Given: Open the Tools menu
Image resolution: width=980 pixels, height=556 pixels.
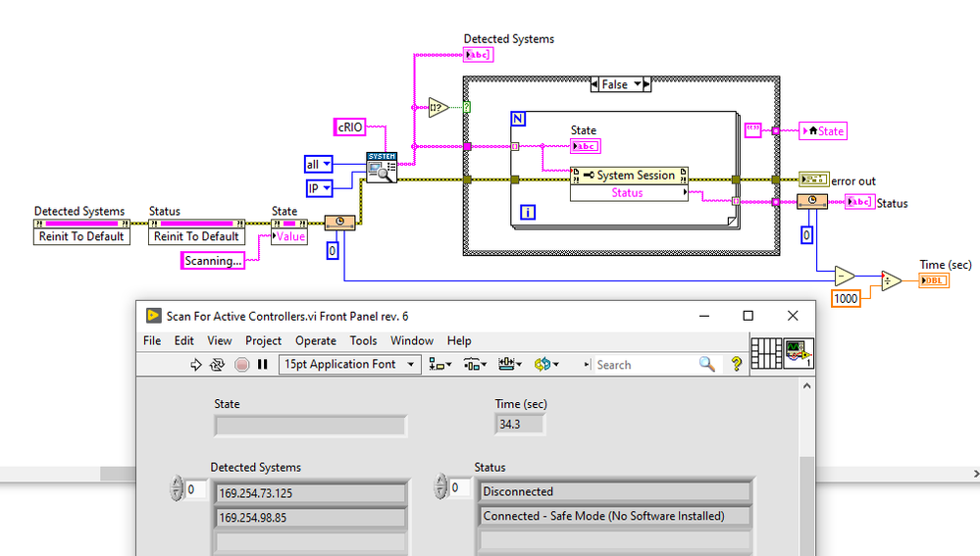Looking at the screenshot, I should tap(363, 340).
